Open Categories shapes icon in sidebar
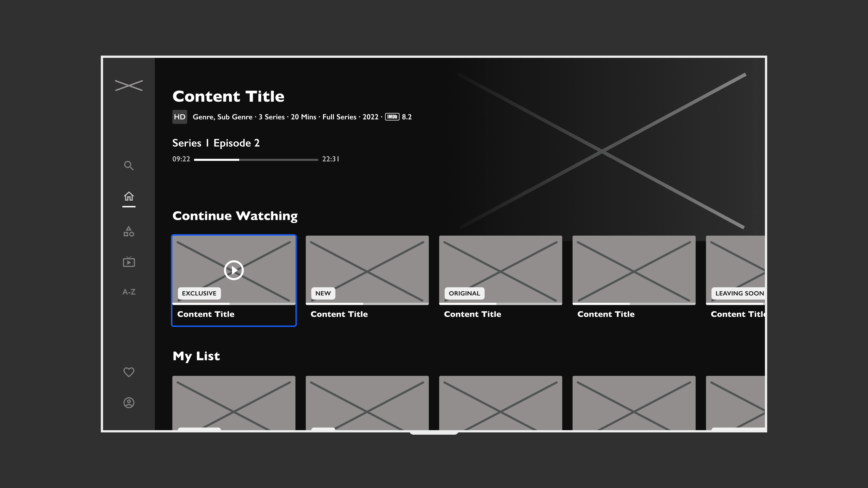The width and height of the screenshot is (868, 488). [x=129, y=231]
